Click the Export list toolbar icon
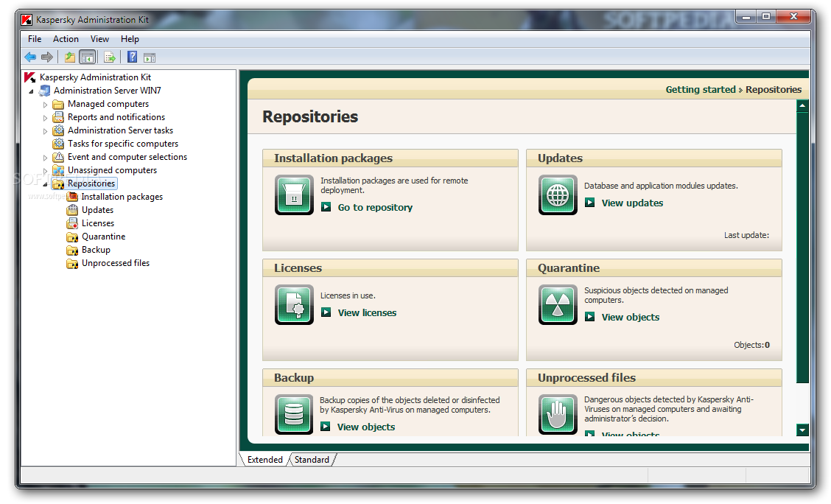Viewport: 831px width, 504px height. click(110, 57)
